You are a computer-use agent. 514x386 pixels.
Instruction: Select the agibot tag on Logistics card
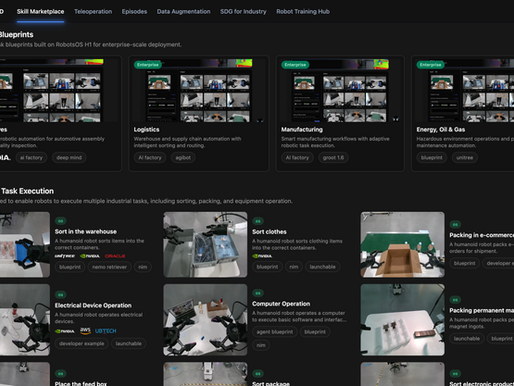point(183,158)
